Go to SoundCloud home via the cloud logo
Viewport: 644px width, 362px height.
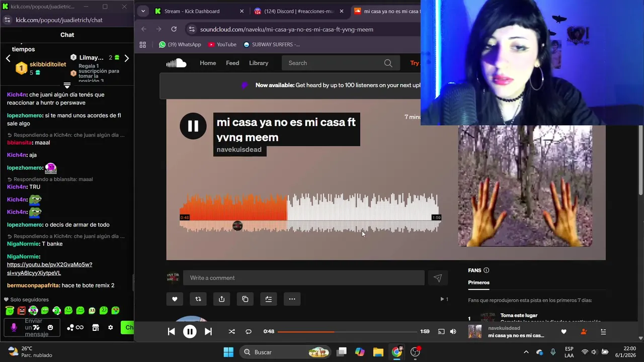tap(176, 63)
